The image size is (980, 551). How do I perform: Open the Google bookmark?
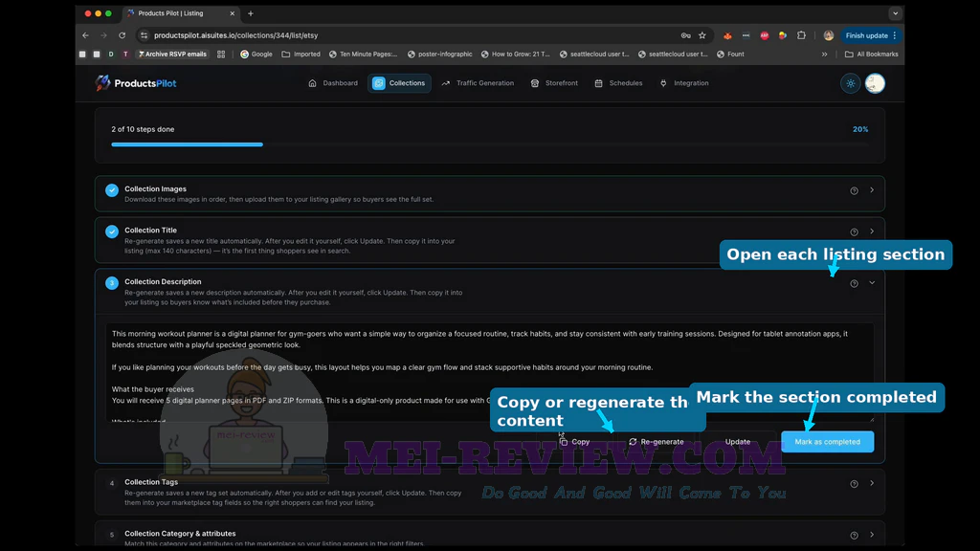pos(256,55)
